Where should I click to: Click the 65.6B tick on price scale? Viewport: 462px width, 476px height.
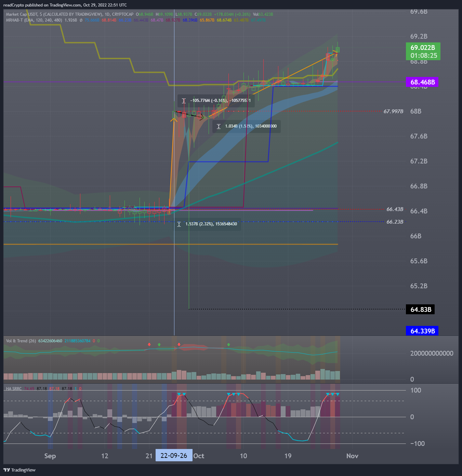tap(419, 261)
